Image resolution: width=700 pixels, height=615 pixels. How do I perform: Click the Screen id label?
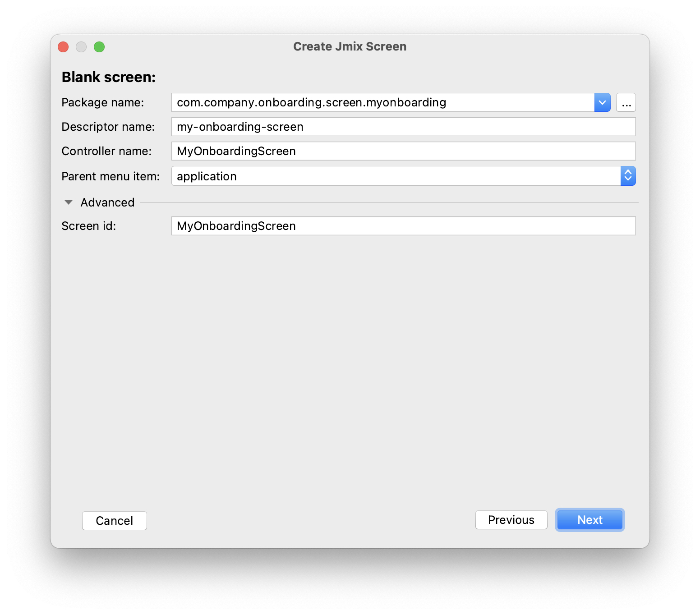click(x=89, y=226)
